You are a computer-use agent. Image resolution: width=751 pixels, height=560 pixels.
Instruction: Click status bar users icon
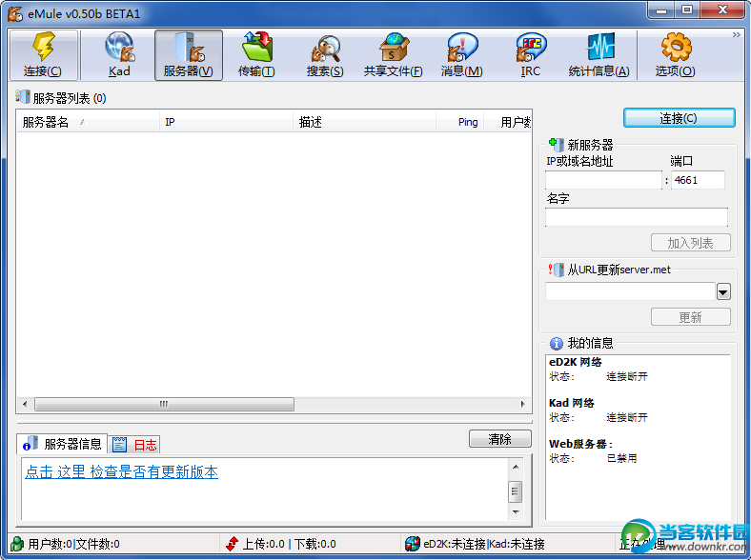click(x=17, y=544)
